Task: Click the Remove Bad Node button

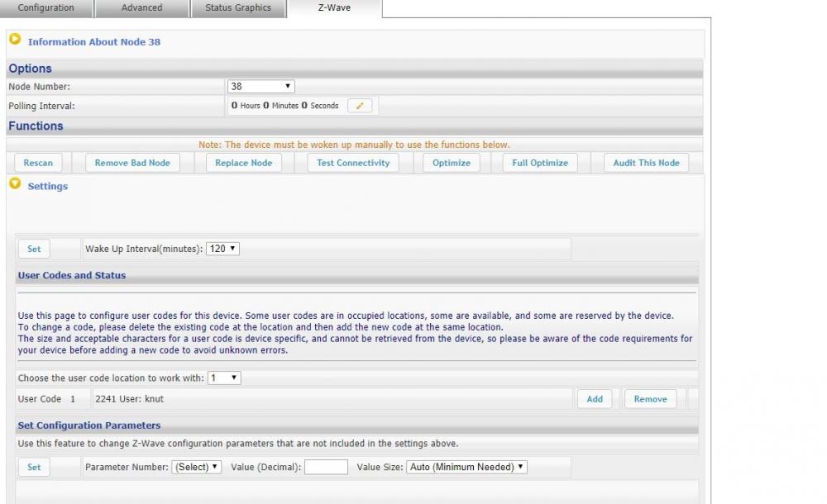Action: point(132,163)
